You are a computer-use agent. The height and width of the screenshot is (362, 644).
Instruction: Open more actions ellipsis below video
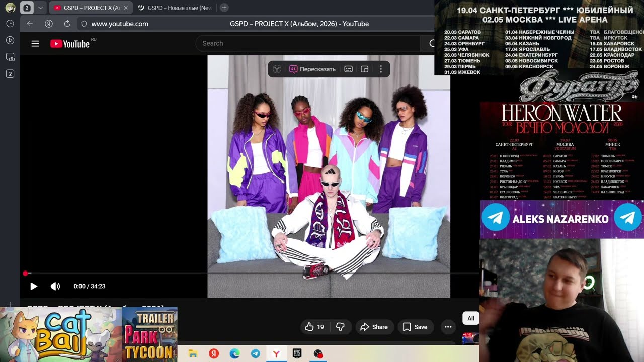click(x=448, y=327)
